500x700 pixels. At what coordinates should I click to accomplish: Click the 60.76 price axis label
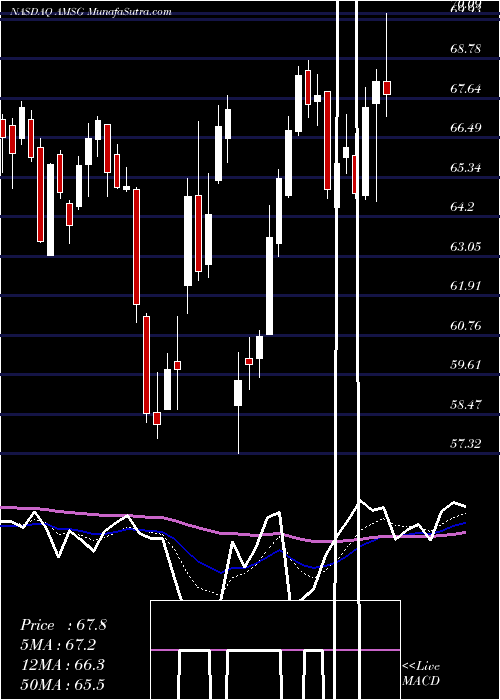pyautogui.click(x=466, y=326)
